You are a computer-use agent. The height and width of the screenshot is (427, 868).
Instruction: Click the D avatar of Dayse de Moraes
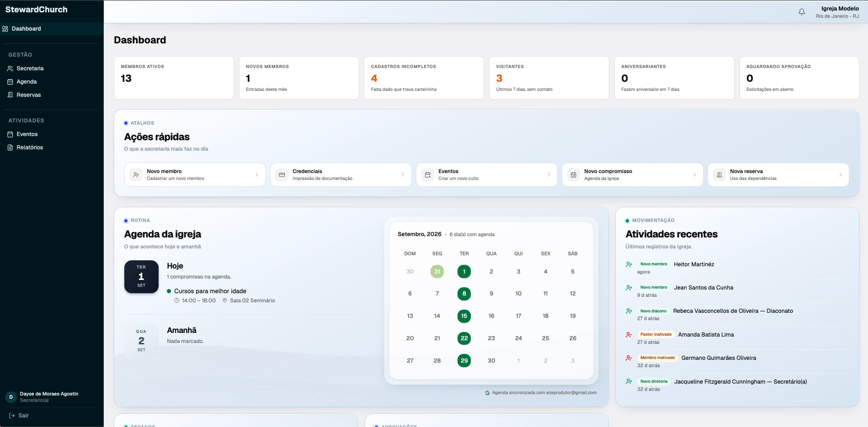point(11,397)
